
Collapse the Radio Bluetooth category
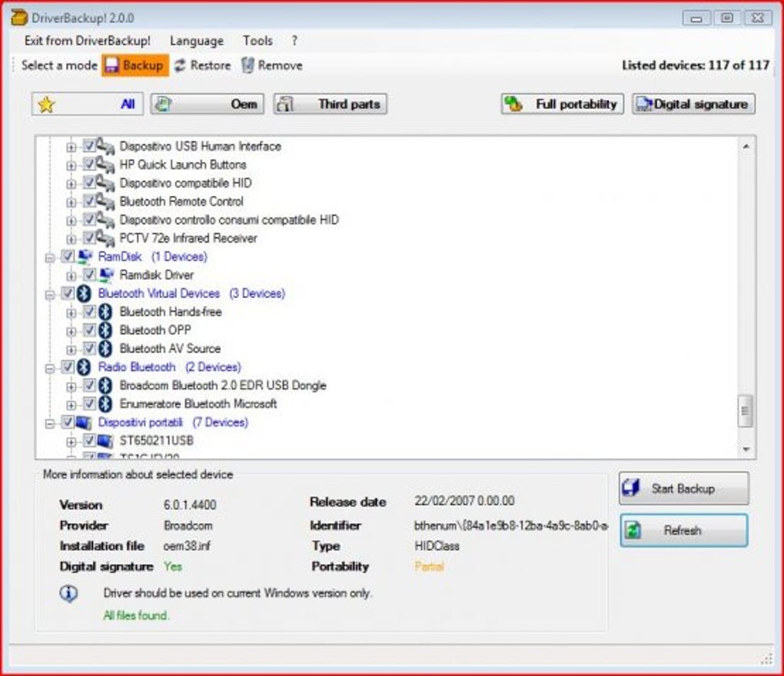pos(49,369)
